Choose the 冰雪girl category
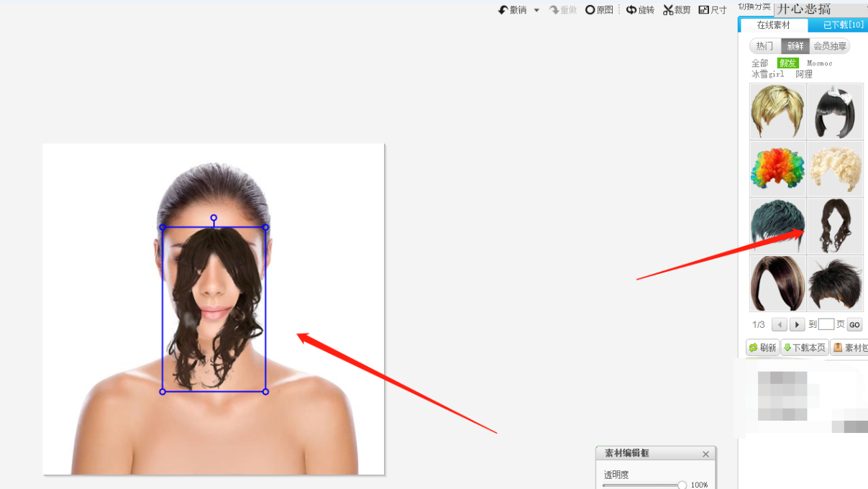Viewport: 868px width, 489px height. click(x=768, y=74)
